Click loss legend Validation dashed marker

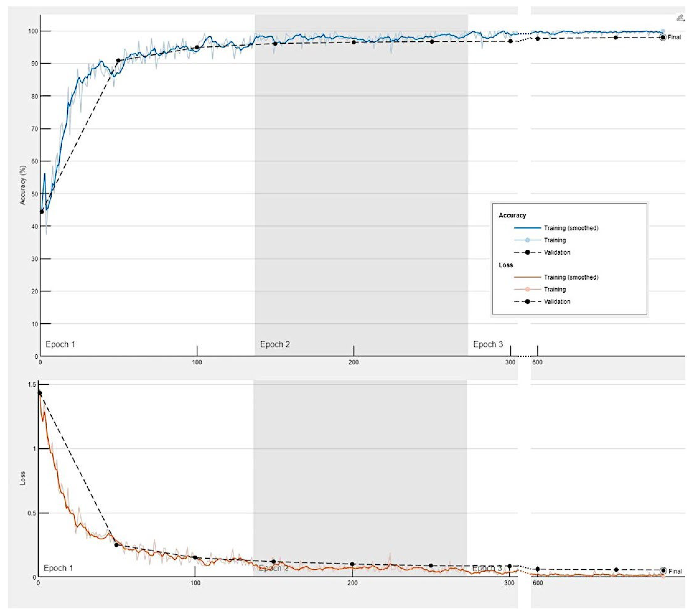click(527, 302)
